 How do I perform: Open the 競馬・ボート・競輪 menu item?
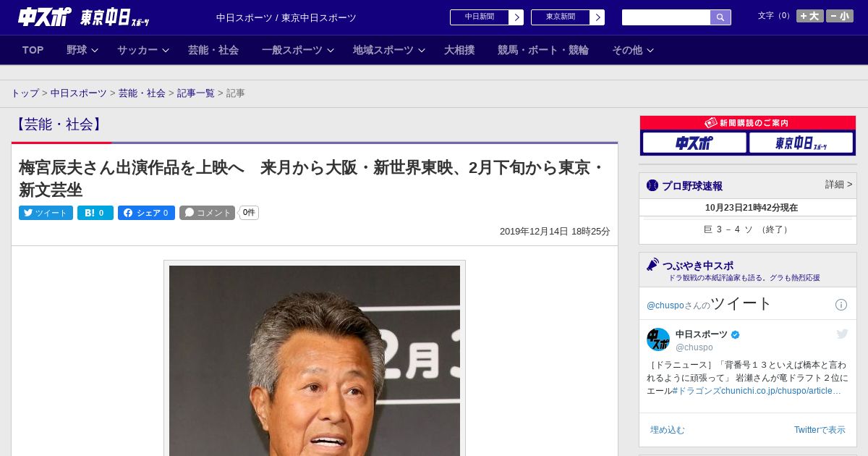pos(543,50)
